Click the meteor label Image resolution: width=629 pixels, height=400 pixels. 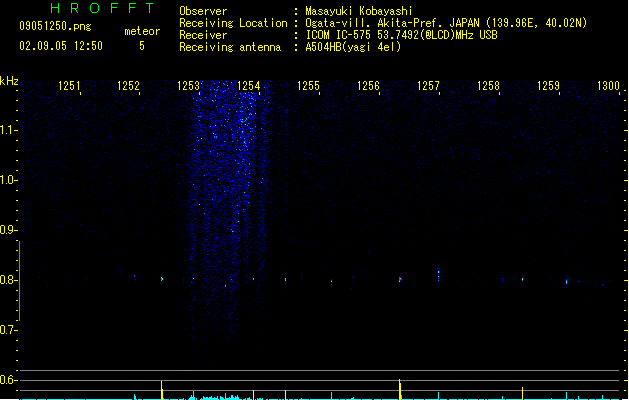click(x=142, y=31)
